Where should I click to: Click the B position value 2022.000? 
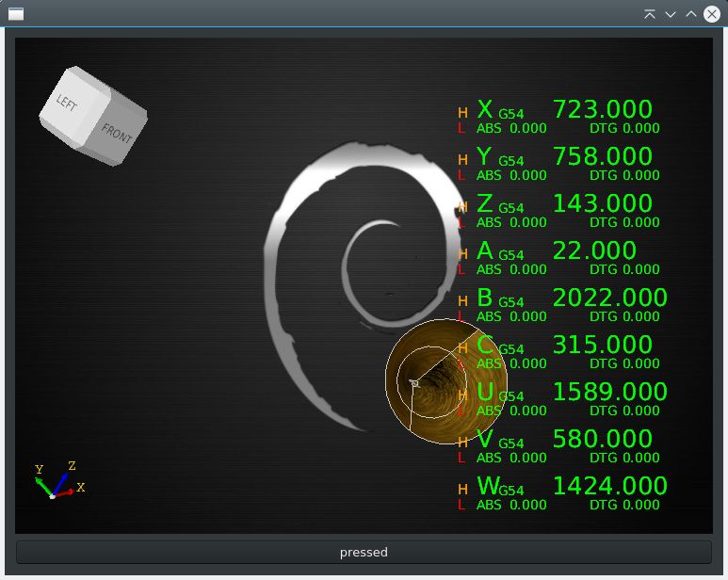click(610, 298)
